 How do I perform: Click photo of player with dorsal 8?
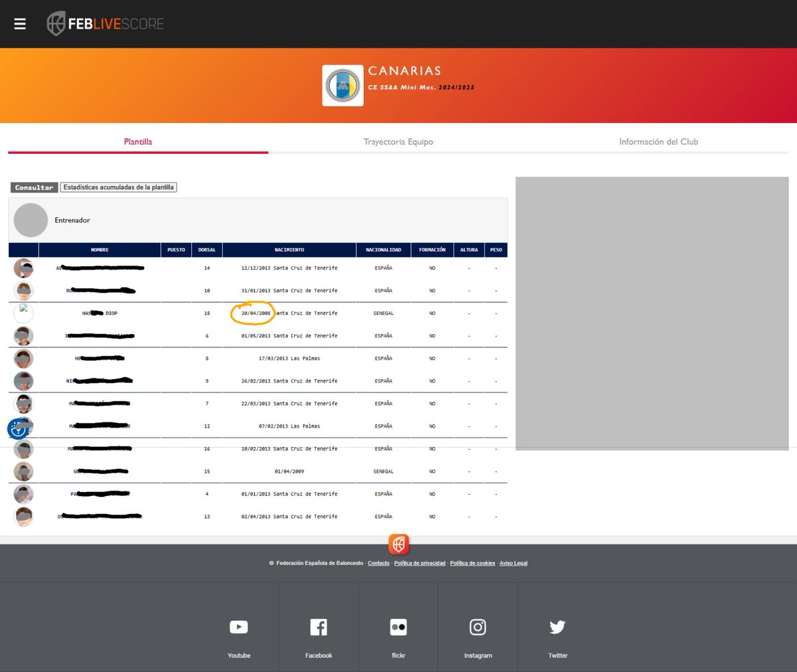(24, 359)
